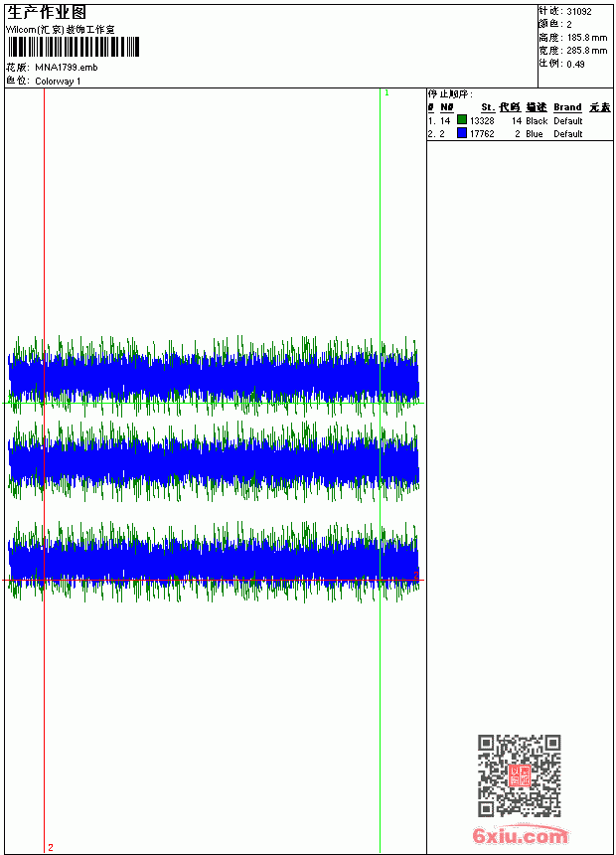The width and height of the screenshot is (616, 855).
Task: Click the bottom embroidery stitch band
Action: (214, 562)
